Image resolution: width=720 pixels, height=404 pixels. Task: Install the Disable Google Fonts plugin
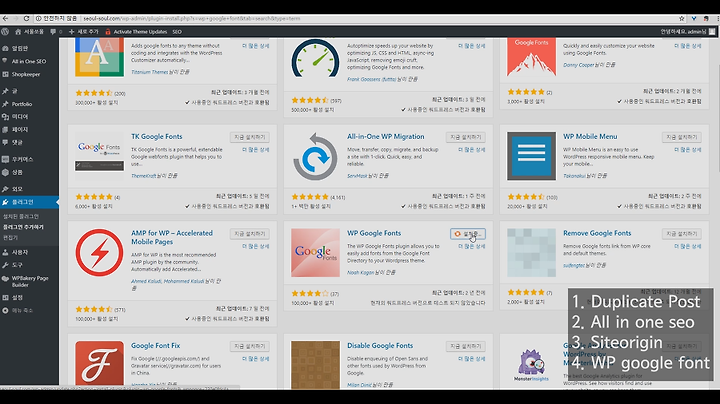pos(466,346)
